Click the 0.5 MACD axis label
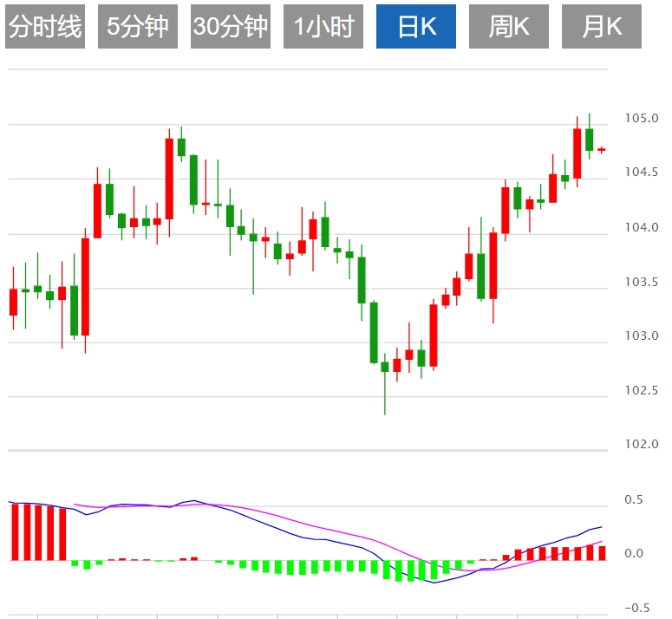672x619 pixels. point(636,500)
